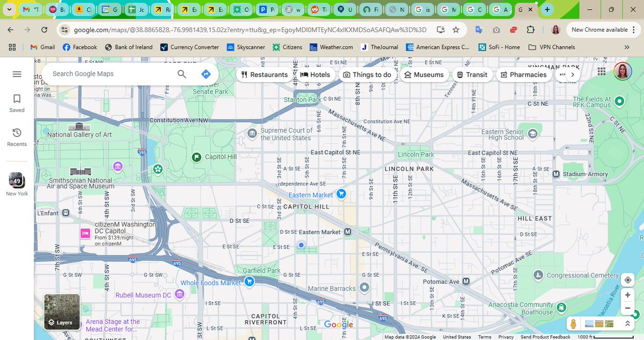The width and height of the screenshot is (644, 340).
Task: Click the Capitol Hill flag marker
Action: coord(196,157)
